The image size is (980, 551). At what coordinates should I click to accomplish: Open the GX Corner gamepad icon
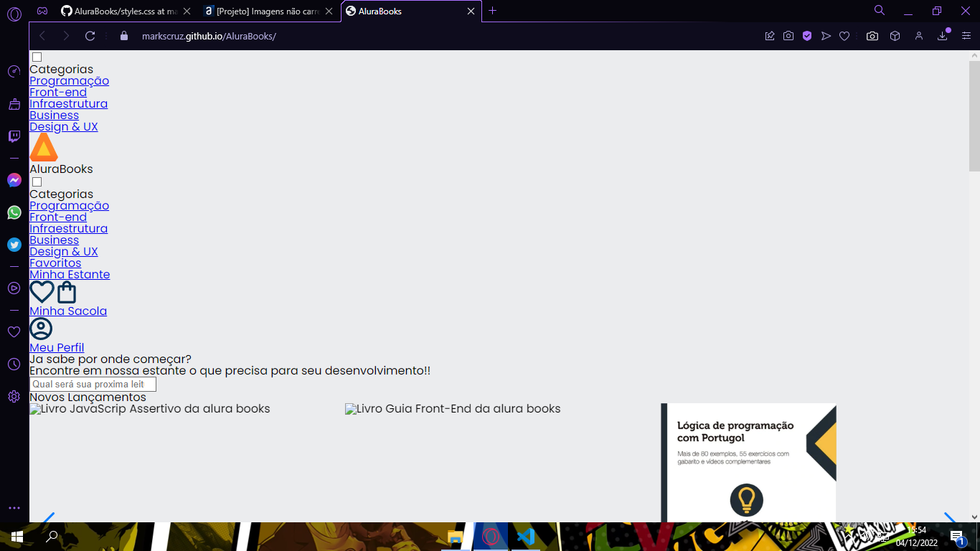tap(43, 11)
